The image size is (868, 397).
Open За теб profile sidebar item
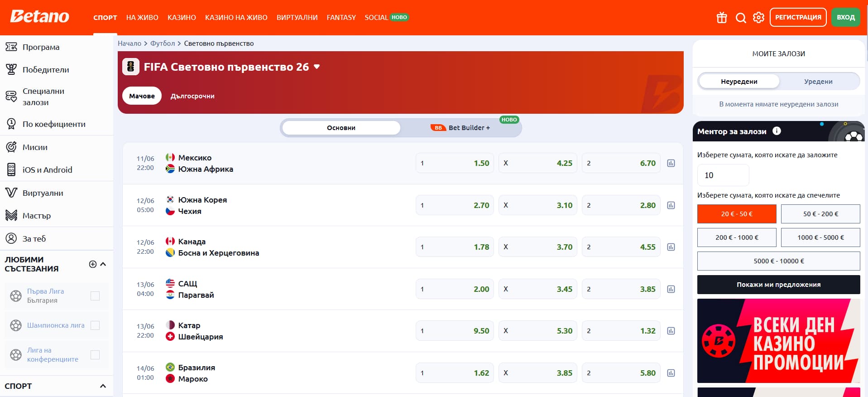point(57,239)
